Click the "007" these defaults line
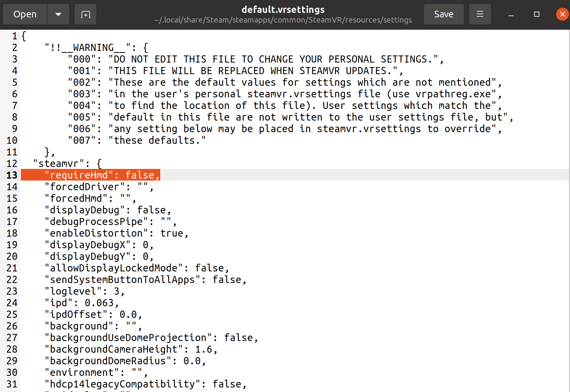Image resolution: width=570 pixels, height=392 pixels. pyautogui.click(x=137, y=140)
